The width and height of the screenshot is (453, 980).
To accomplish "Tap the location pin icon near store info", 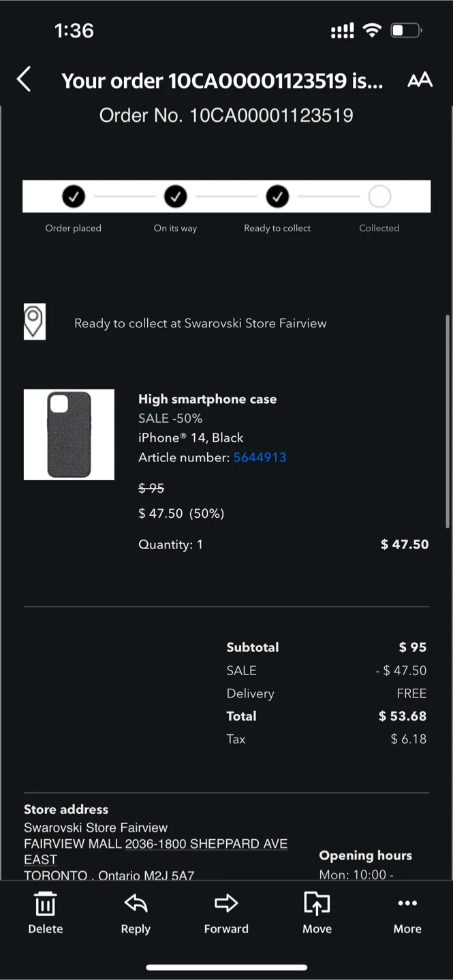I will pos(34,321).
